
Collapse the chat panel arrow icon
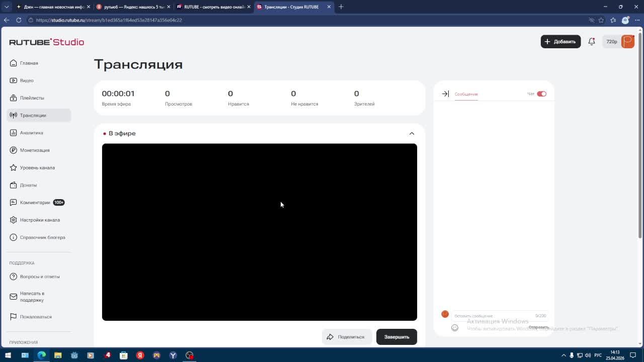click(x=445, y=94)
